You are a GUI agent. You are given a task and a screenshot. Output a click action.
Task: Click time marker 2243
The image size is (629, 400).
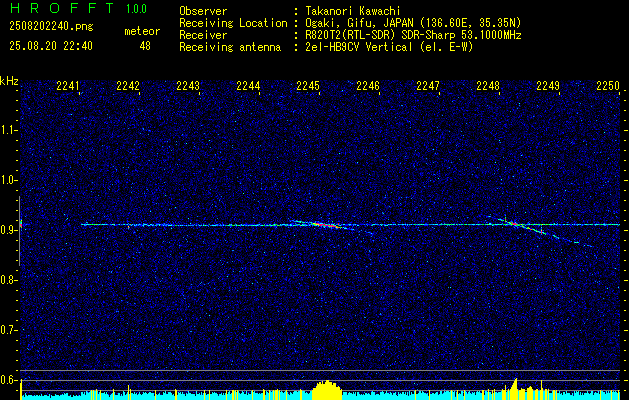point(188,86)
